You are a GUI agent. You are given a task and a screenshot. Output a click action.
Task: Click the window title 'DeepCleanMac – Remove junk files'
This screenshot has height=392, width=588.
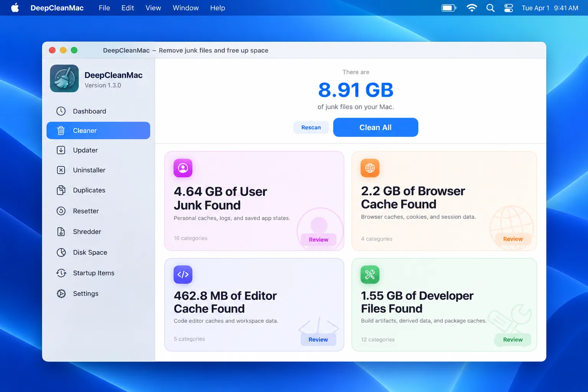pos(186,51)
